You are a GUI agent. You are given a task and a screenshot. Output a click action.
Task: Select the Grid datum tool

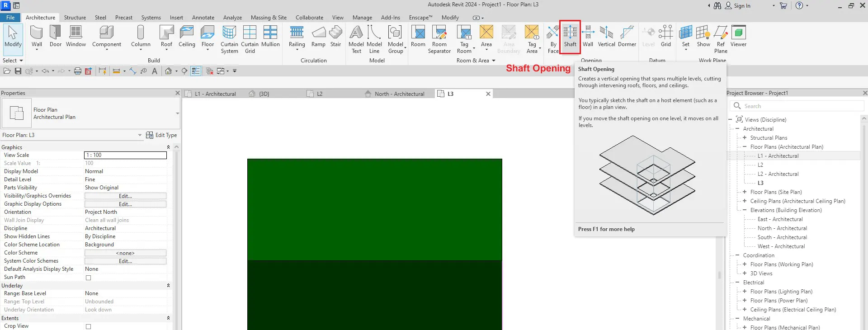pos(665,36)
